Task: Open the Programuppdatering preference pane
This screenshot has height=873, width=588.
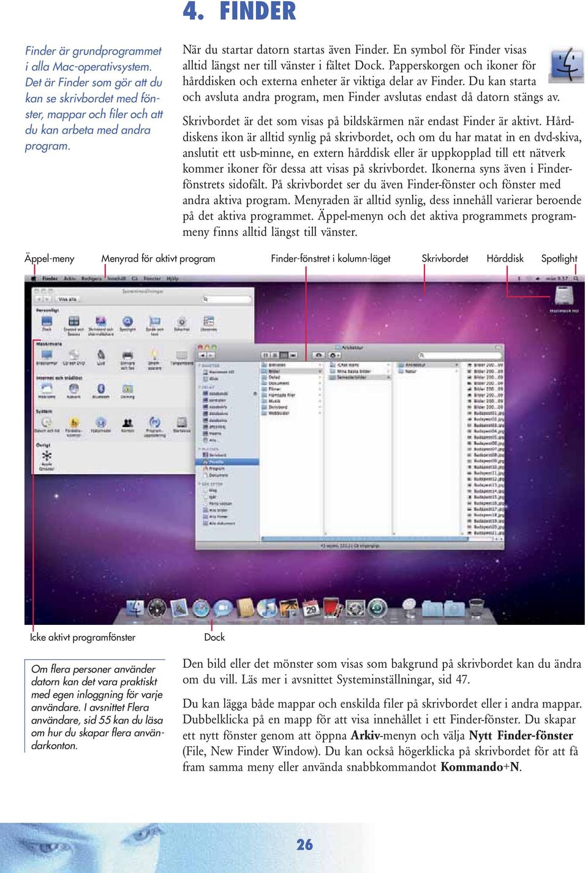Action: tap(155, 426)
